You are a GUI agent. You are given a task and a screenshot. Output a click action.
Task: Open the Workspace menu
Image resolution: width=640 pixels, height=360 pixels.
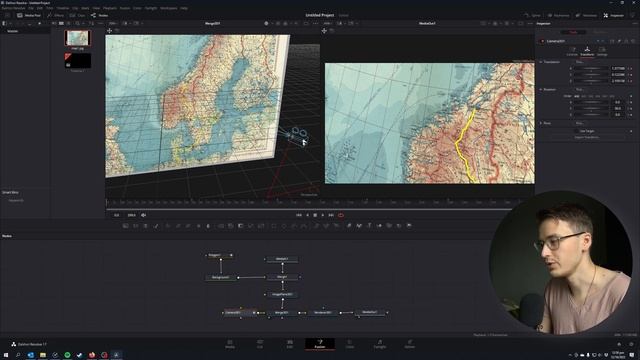169,8
